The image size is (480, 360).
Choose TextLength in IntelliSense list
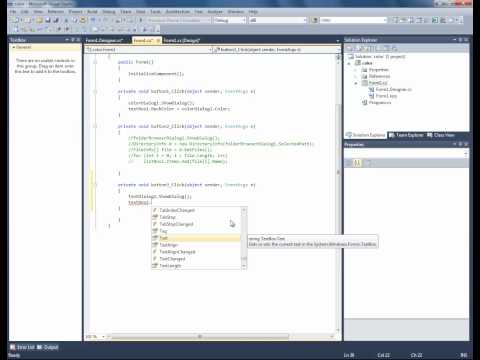click(x=196, y=266)
